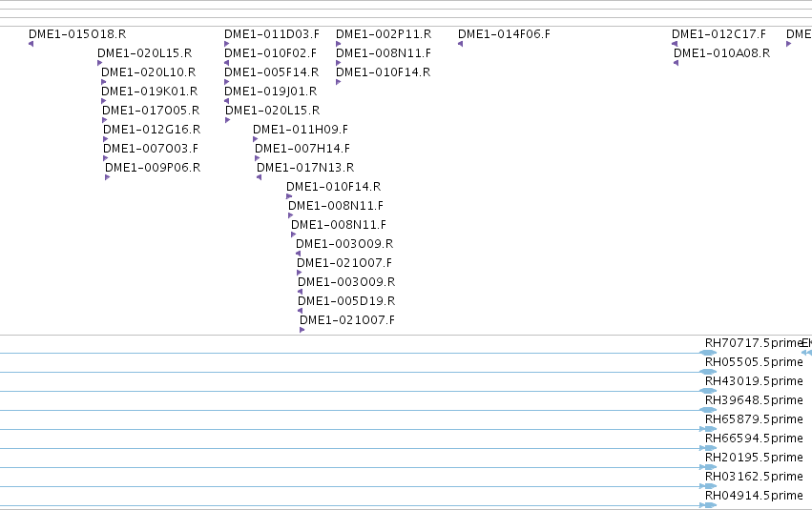Select the DME1-015O18.R feature label
This screenshot has width=812, height=510.
(77, 34)
